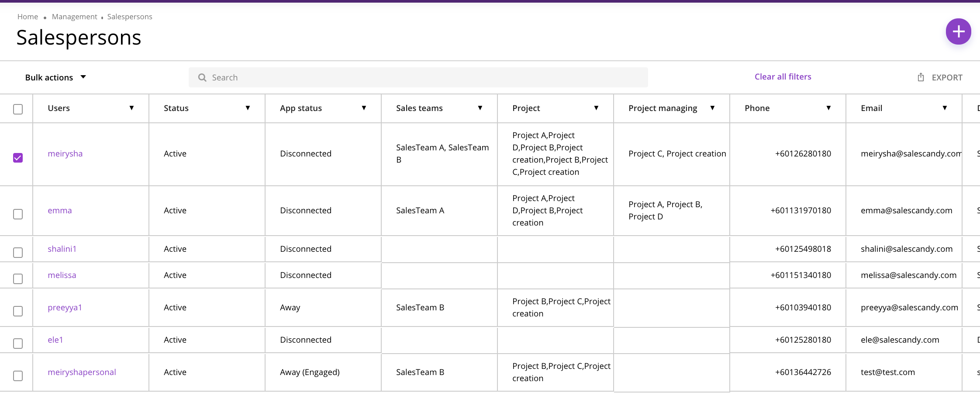
Task: Click phone number +60125498018
Action: click(803, 249)
